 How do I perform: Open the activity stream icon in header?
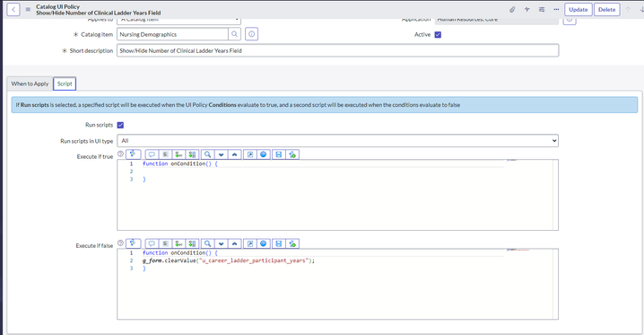[527, 10]
